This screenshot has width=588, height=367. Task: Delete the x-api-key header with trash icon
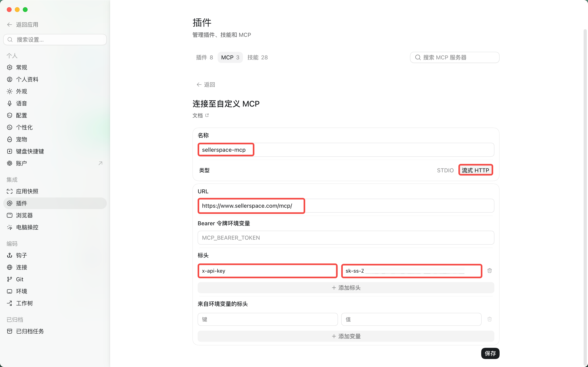point(490,271)
